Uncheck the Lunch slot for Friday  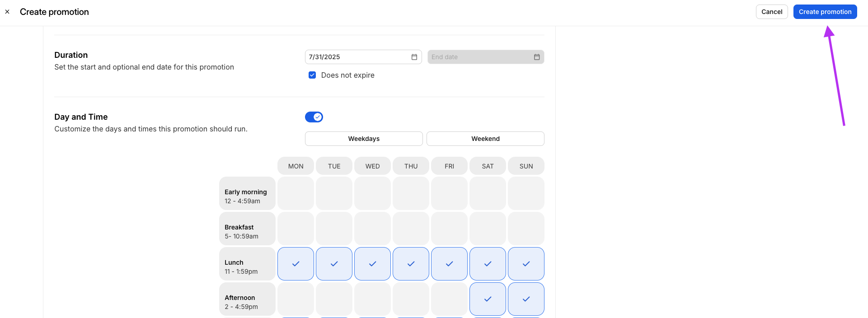(449, 264)
